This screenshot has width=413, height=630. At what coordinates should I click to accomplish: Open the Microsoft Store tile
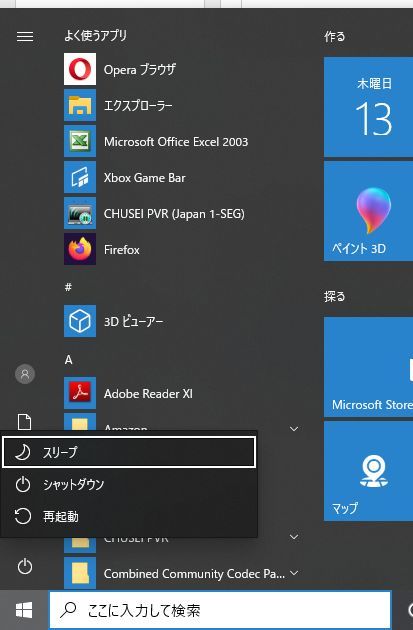coord(368,367)
